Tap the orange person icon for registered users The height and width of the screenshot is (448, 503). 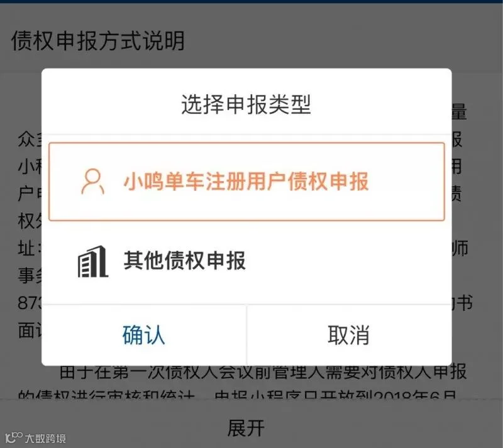(x=92, y=182)
